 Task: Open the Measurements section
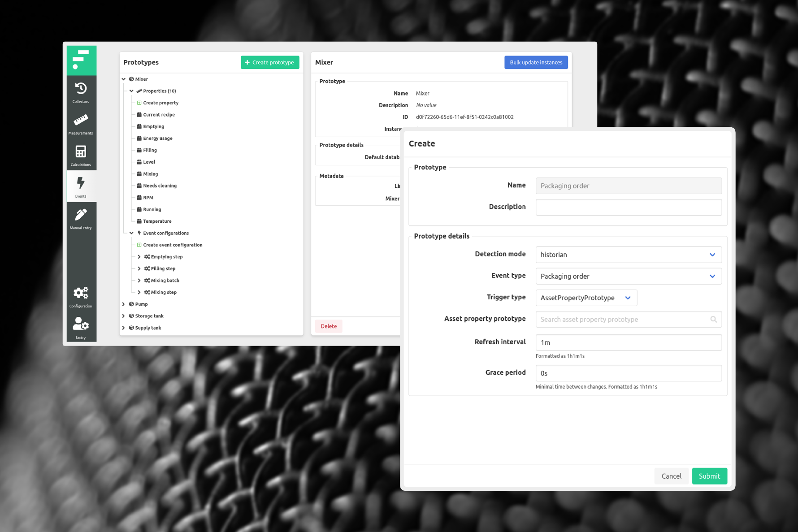(x=81, y=124)
